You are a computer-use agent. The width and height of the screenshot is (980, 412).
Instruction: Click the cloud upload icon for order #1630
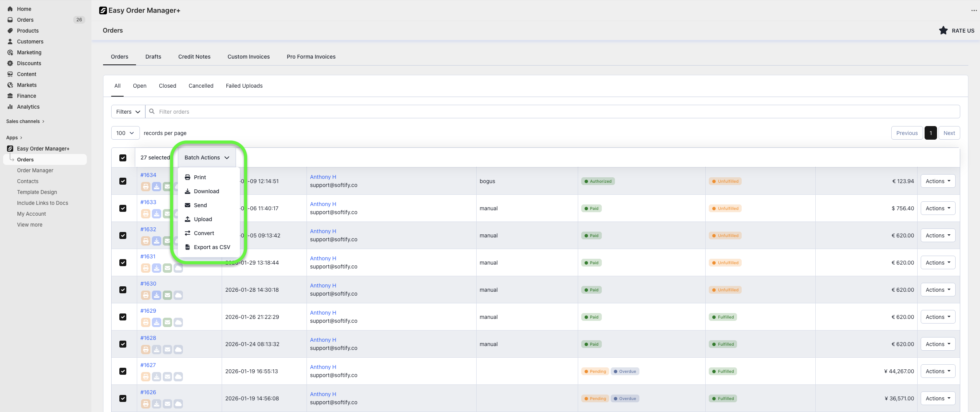click(178, 295)
